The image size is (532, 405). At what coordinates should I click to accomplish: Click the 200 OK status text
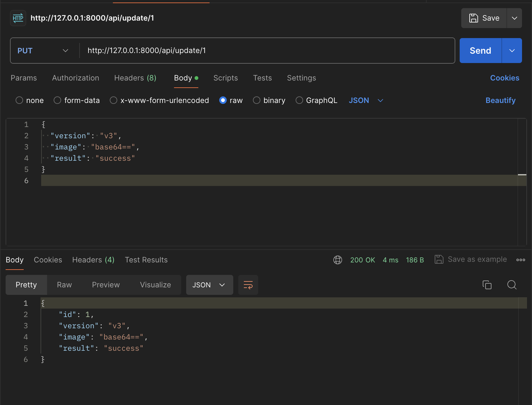point(363,260)
